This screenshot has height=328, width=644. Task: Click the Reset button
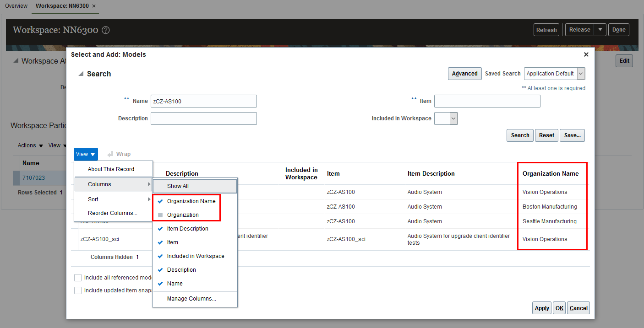(x=546, y=135)
